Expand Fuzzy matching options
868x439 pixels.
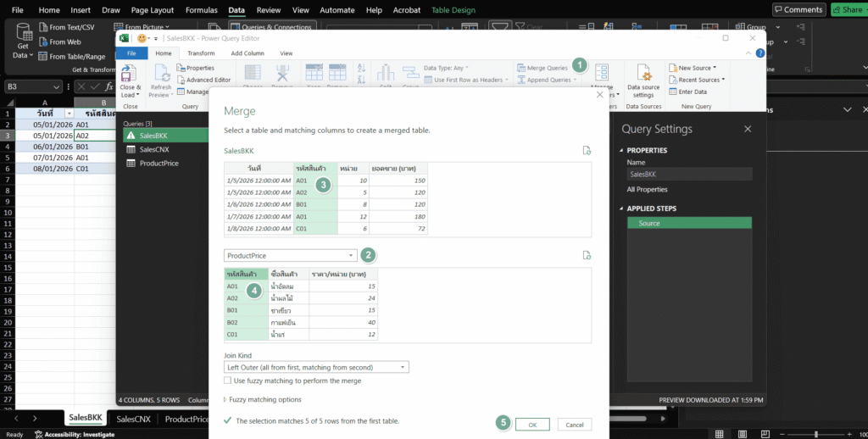click(x=263, y=400)
